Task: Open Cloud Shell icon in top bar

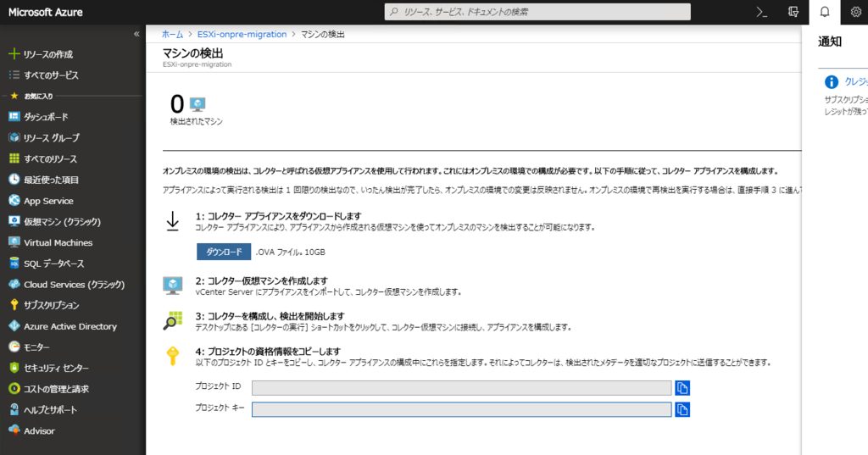Action: [x=762, y=12]
